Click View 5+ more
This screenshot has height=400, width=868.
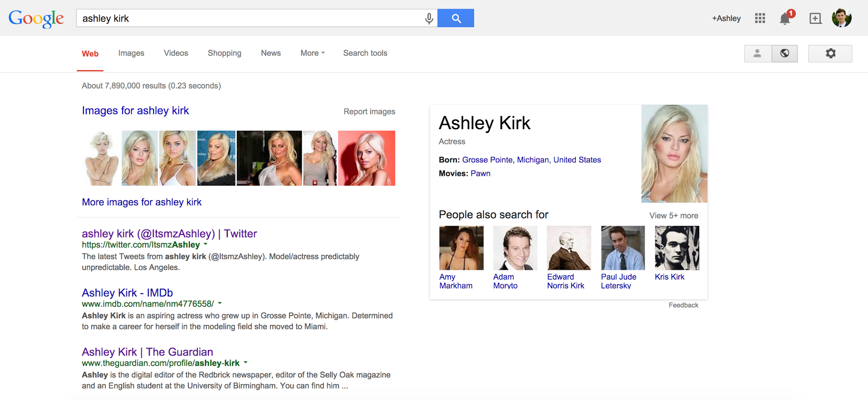(x=674, y=215)
